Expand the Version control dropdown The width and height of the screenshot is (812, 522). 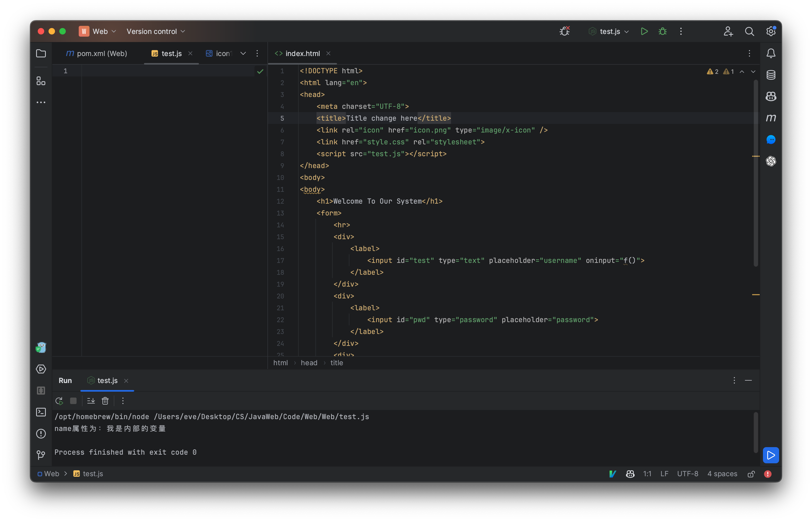point(156,31)
